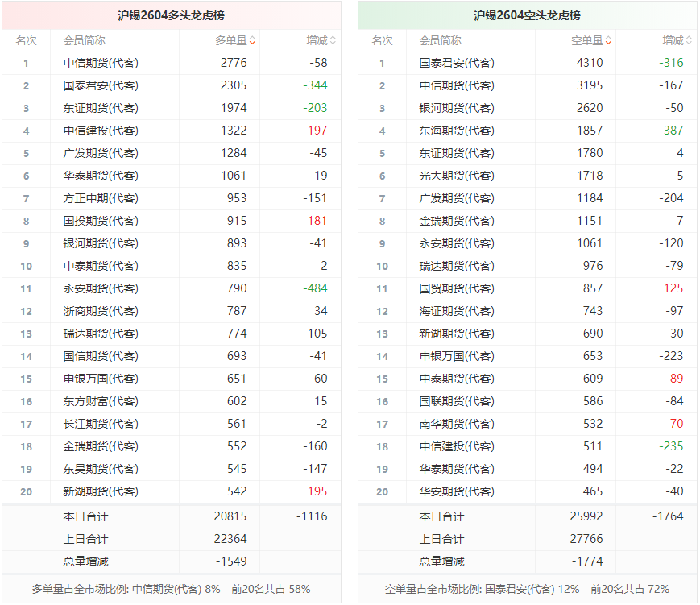Viewport: 700px width, 605px height.
Task: Click 多单量占全市场比例 footer note
Action: [x=171, y=590]
